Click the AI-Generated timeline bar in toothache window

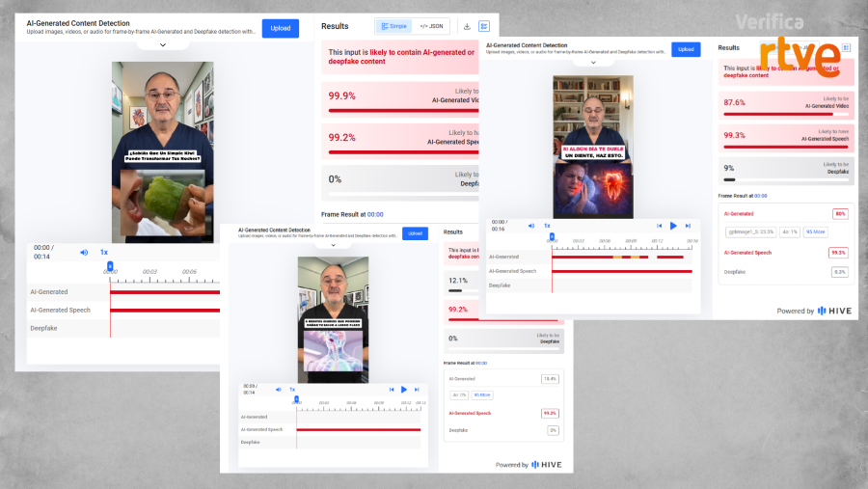[x=618, y=257]
